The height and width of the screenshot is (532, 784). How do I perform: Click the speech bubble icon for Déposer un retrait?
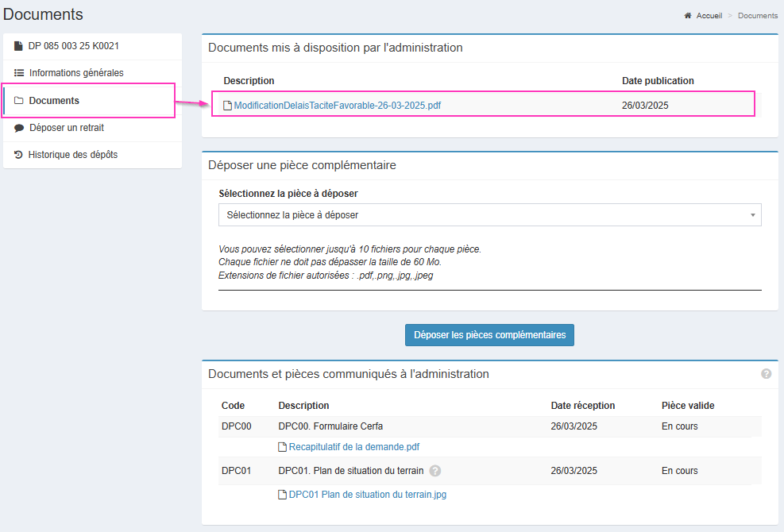[19, 128]
